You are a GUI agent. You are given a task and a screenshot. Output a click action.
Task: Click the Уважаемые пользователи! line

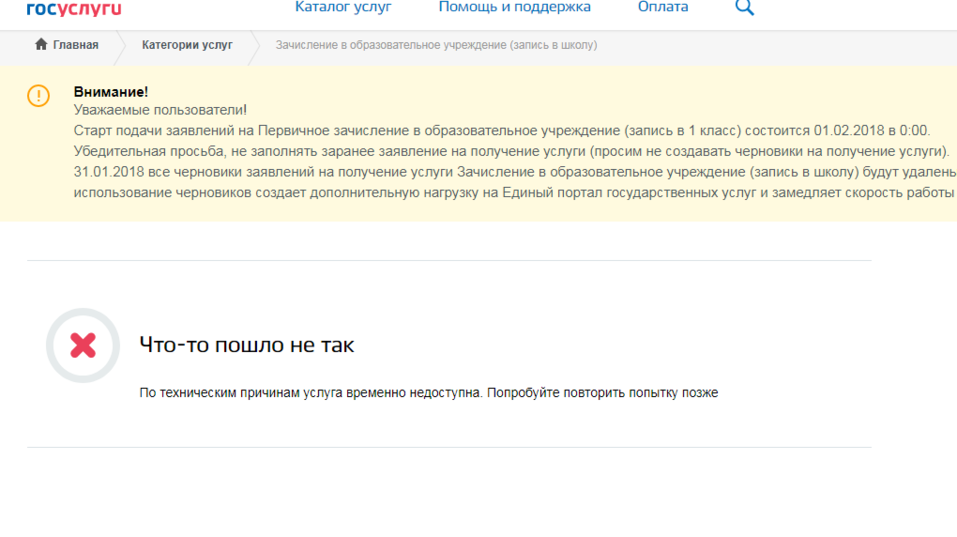tap(160, 110)
